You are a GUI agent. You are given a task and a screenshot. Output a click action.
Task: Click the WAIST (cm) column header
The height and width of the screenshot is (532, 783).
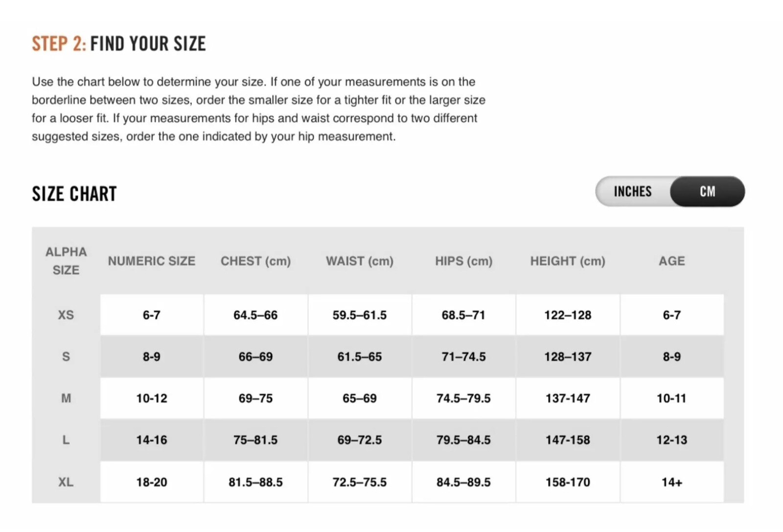coord(360,261)
